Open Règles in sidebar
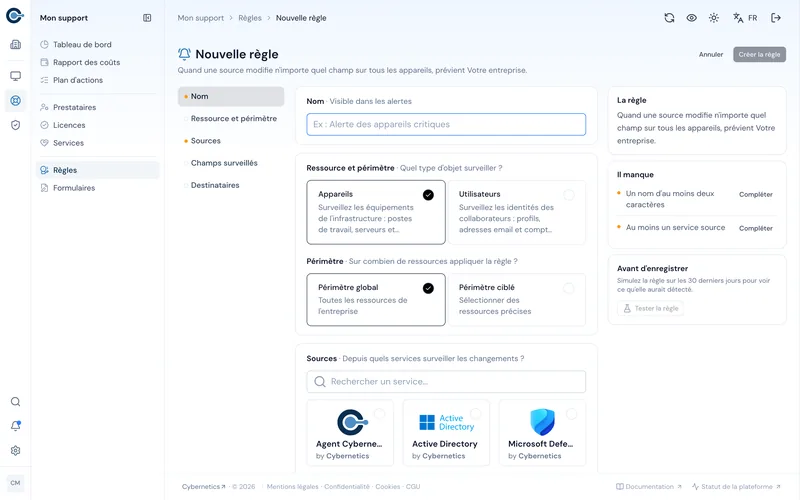 [x=97, y=170]
